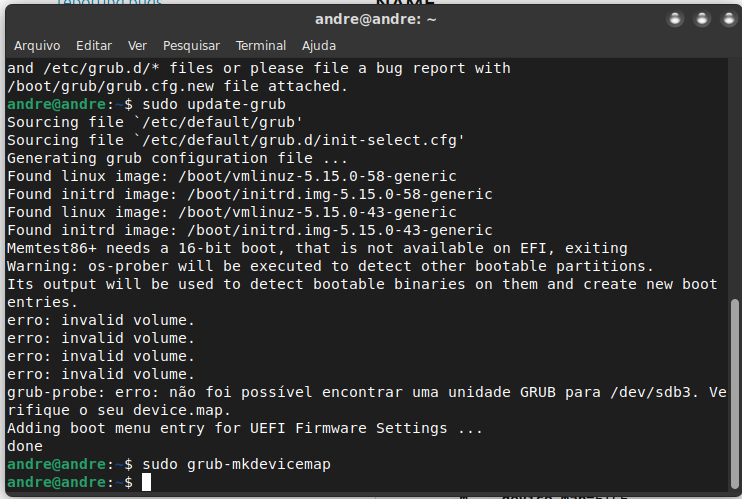The height and width of the screenshot is (499, 742).
Task: Close the andre@andre terminal window
Action: (729, 19)
